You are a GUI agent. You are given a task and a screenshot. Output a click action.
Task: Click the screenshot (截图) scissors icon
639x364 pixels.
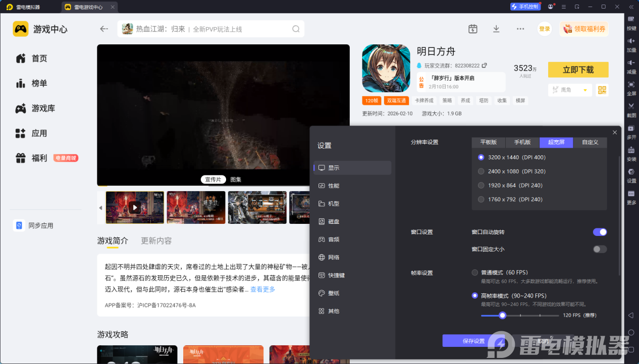point(631,106)
